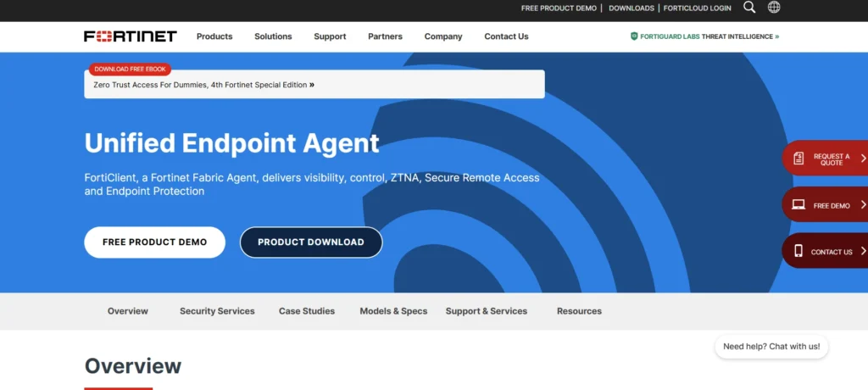This screenshot has height=390, width=868.
Task: Click Free Product Demo top link
Action: click(x=559, y=8)
